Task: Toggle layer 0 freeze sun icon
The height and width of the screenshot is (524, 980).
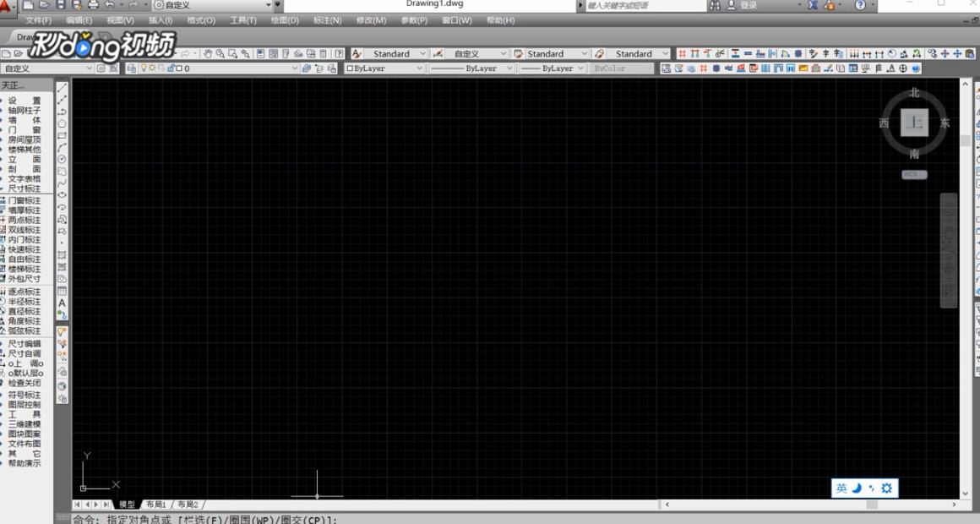Action: (x=152, y=68)
